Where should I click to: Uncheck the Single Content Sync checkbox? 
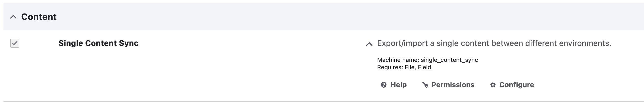click(15, 43)
